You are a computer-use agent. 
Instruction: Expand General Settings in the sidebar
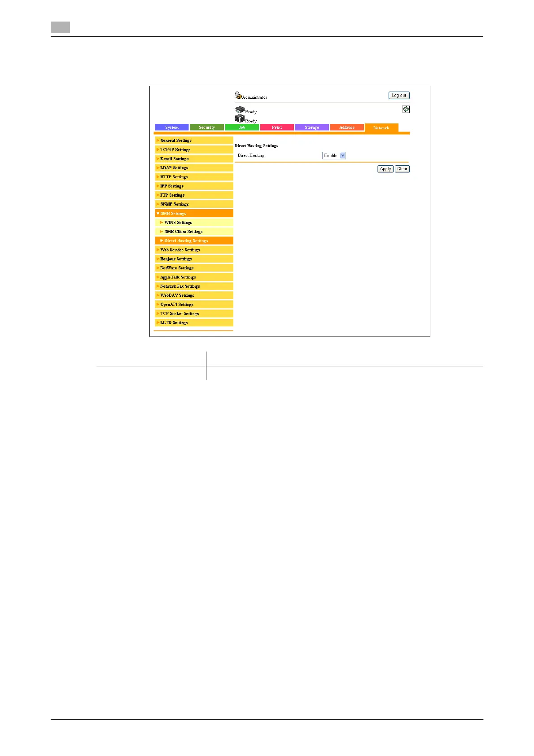[194, 141]
